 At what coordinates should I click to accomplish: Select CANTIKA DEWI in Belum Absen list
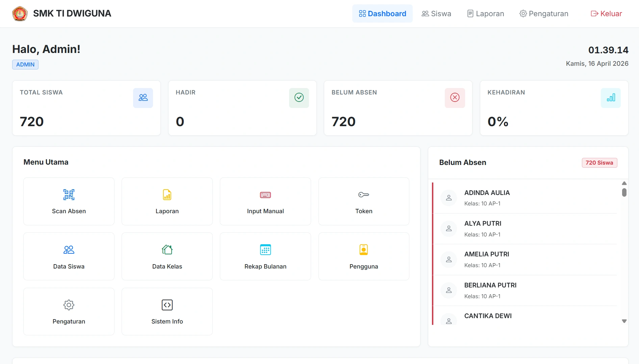(x=525, y=316)
